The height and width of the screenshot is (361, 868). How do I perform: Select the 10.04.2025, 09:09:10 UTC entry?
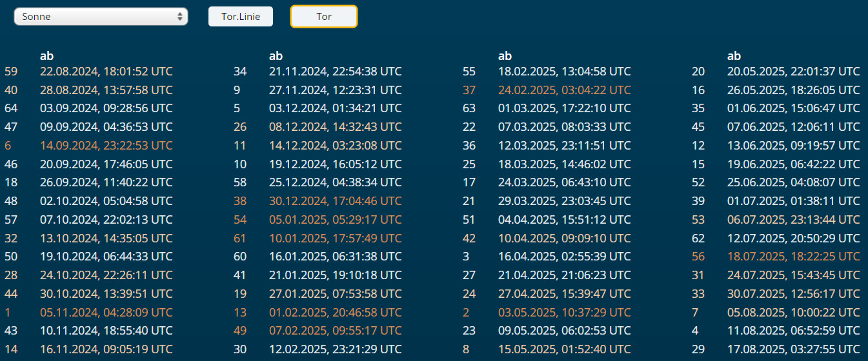[x=564, y=239]
